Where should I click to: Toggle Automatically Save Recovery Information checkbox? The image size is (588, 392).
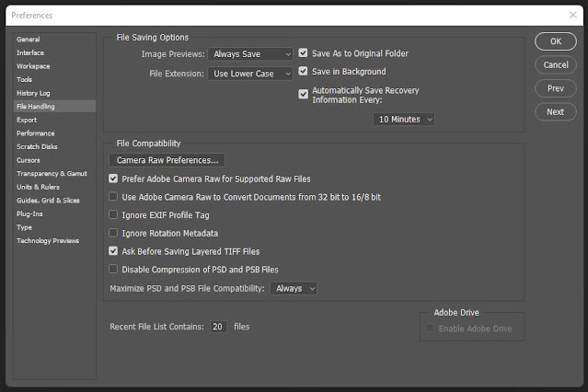303,94
